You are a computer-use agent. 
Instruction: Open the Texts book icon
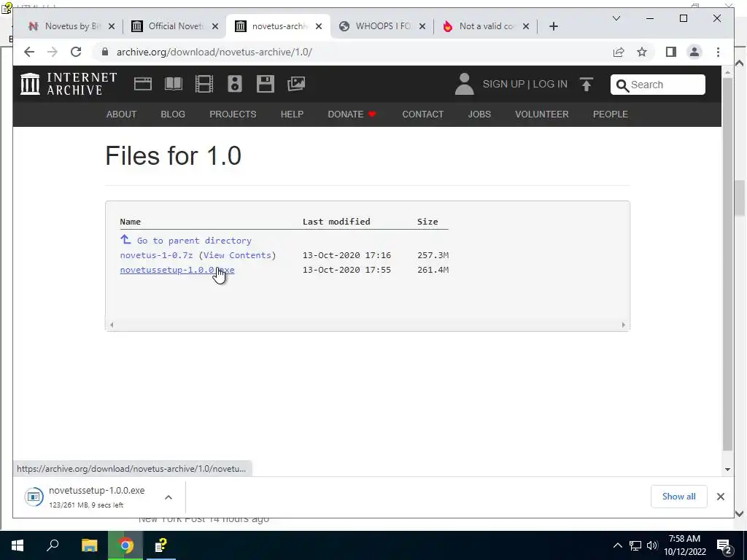(x=174, y=84)
